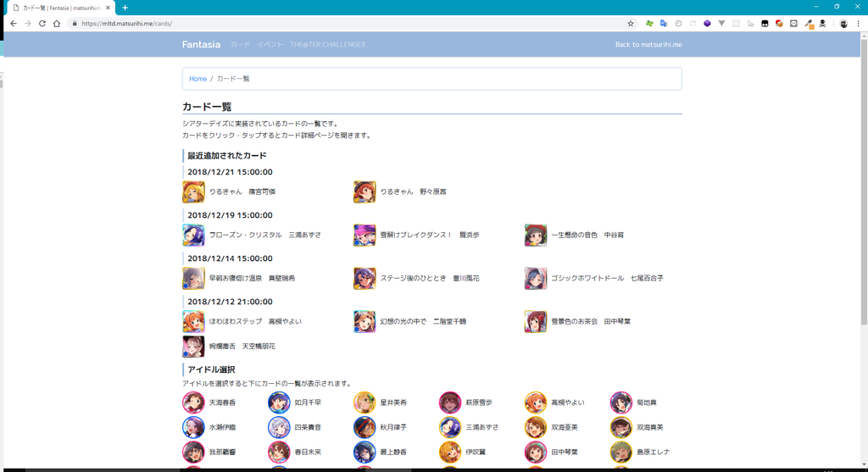The height and width of the screenshot is (472, 868).
Task: Select 高槻やよい avatar in idol selection
Action: (536, 403)
